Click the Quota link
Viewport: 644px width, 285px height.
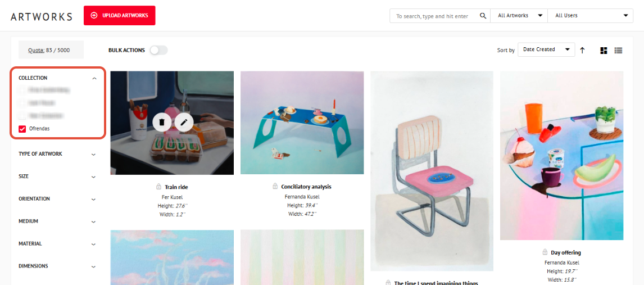[x=36, y=51]
